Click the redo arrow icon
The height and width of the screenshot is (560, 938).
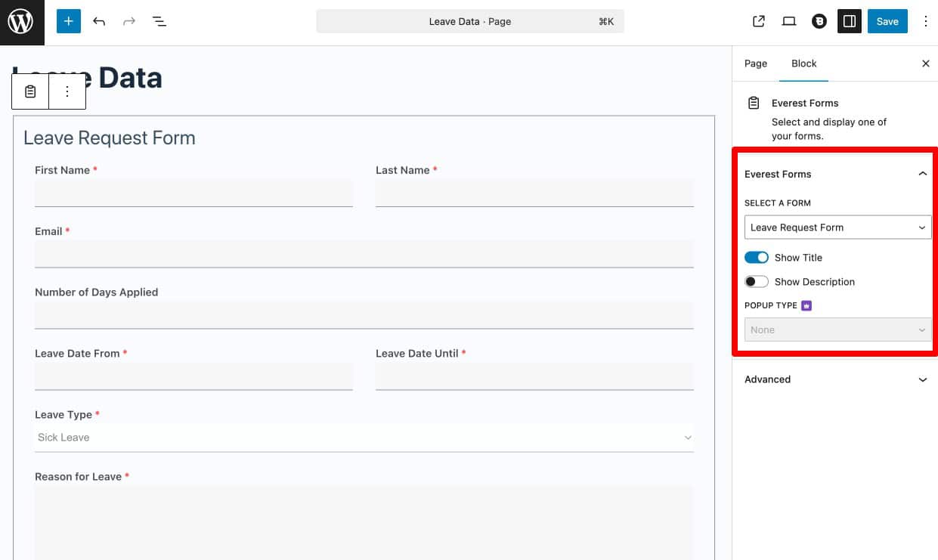(129, 21)
